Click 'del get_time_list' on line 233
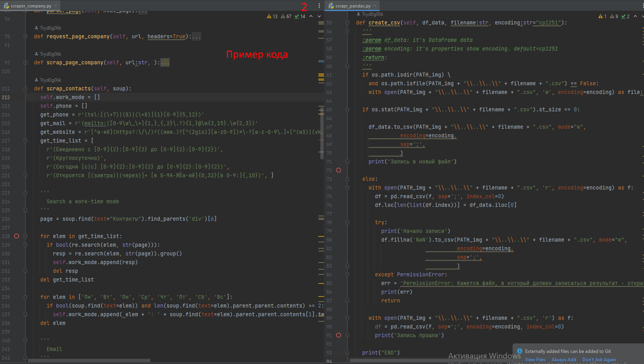Screen dimensions: 644x364 click(67, 280)
